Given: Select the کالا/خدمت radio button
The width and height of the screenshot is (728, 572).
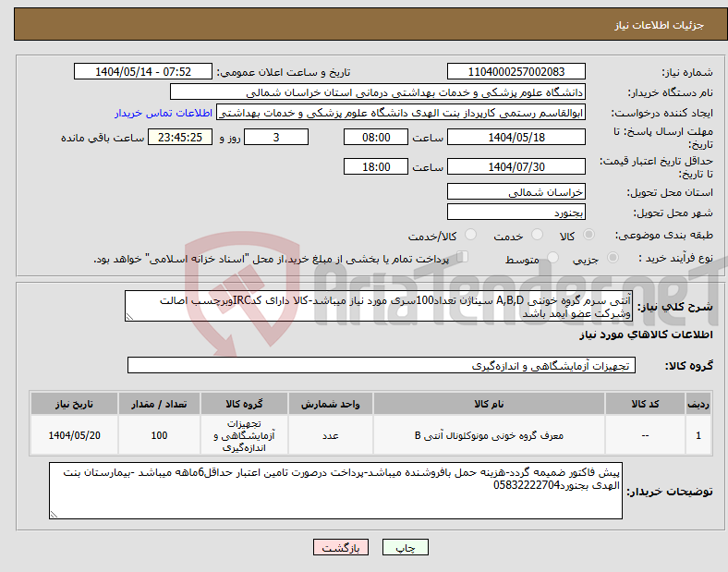Looking at the screenshot, I should coord(471,235).
